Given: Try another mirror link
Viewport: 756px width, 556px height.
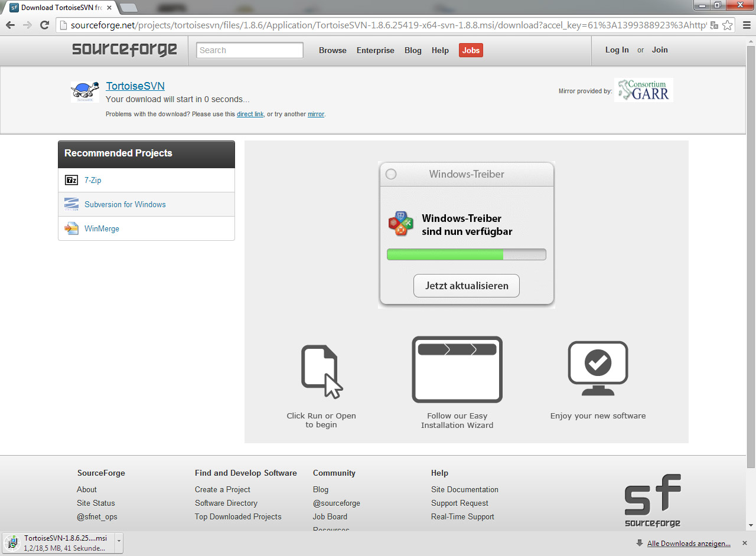Looking at the screenshot, I should click(x=316, y=114).
